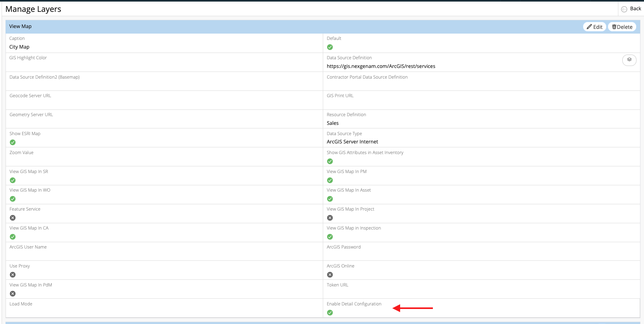Click the View GIS Map in Inspection checkmark
The height and width of the screenshot is (324, 644).
pos(330,237)
